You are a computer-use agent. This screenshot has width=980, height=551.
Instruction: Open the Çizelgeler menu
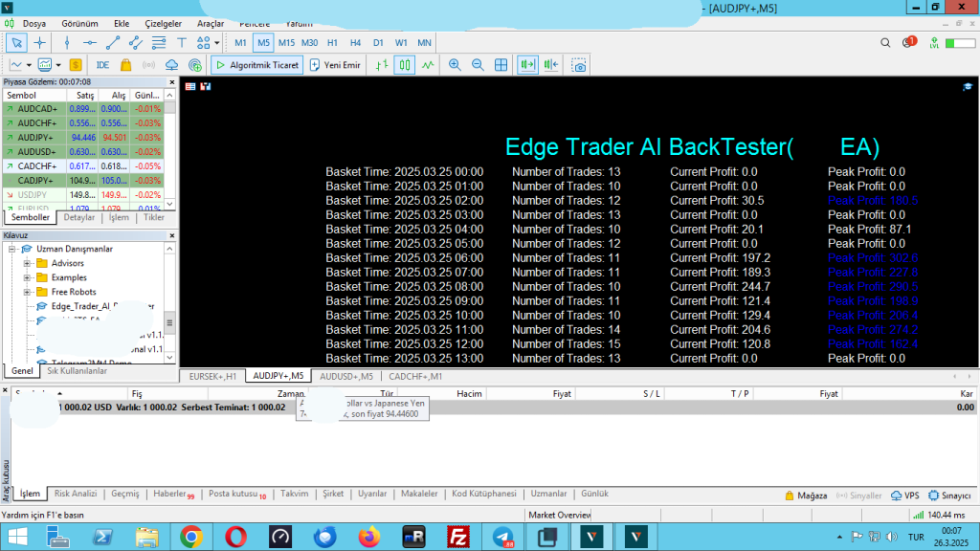(x=163, y=24)
